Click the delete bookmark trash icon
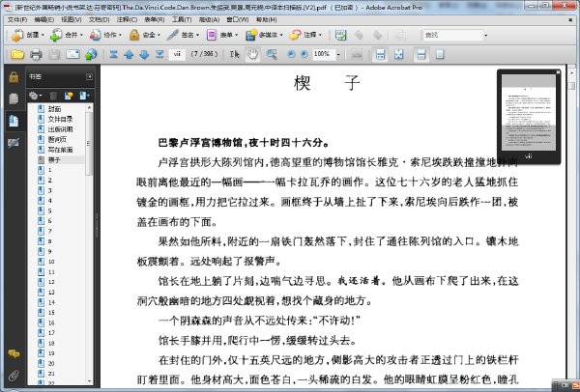The image size is (580, 392). (x=53, y=96)
